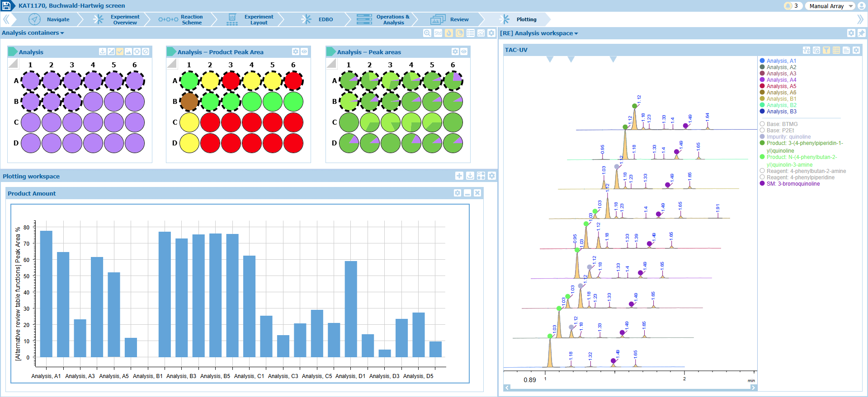Image resolution: width=868 pixels, height=397 pixels.
Task: Select the pie chart view icon in Analysis containers
Action: [x=459, y=33]
